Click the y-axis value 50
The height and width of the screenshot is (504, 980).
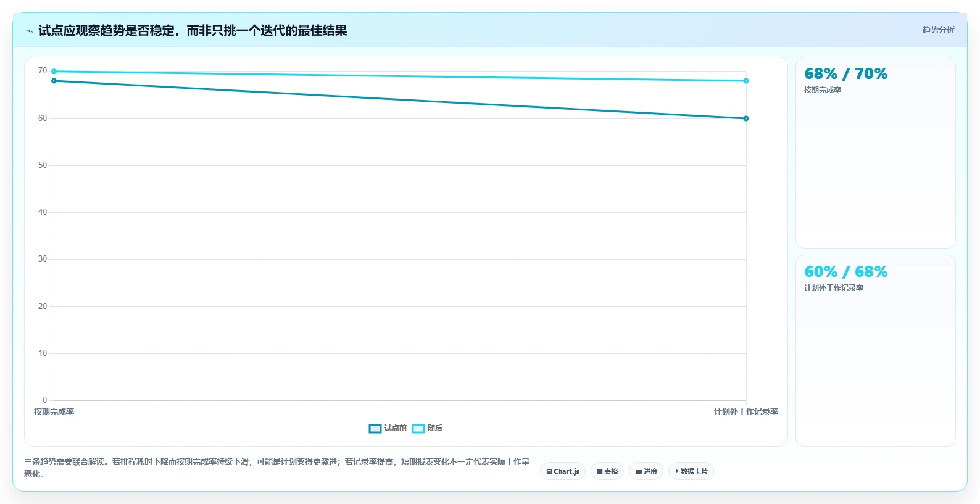point(43,165)
